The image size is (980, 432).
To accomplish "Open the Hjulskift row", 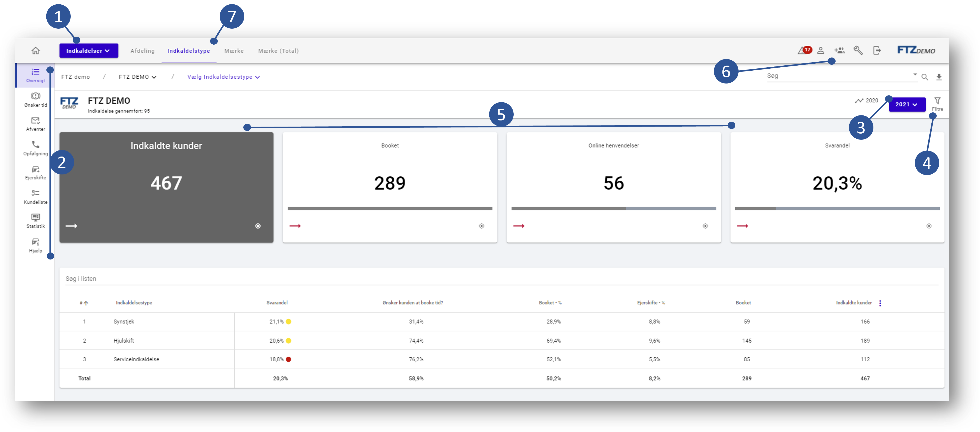I will (x=502, y=341).
